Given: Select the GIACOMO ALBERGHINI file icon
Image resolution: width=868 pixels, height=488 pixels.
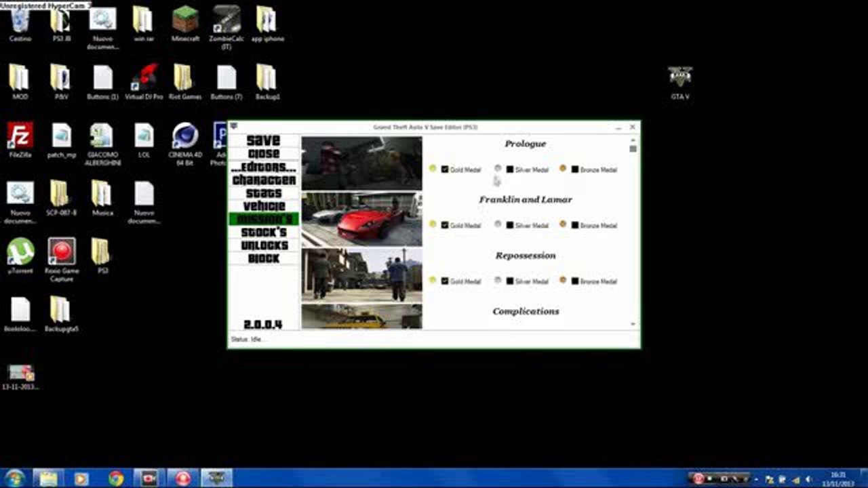Looking at the screenshot, I should tap(102, 144).
